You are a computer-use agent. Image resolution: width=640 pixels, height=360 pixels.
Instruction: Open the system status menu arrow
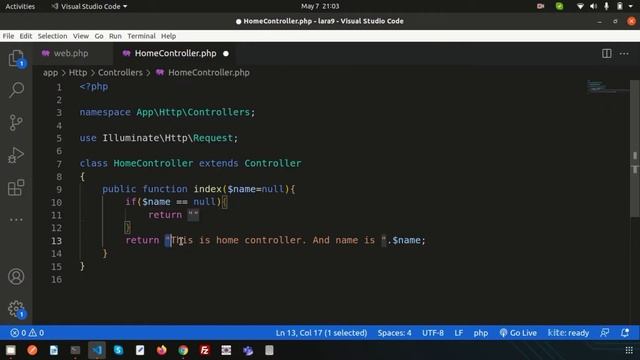[631, 6]
